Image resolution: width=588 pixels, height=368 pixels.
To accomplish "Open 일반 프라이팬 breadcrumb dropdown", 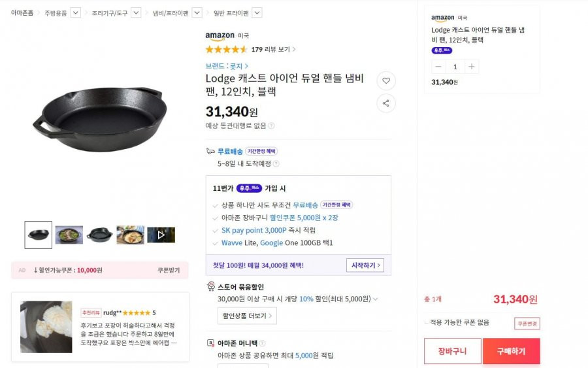I will click(x=257, y=13).
